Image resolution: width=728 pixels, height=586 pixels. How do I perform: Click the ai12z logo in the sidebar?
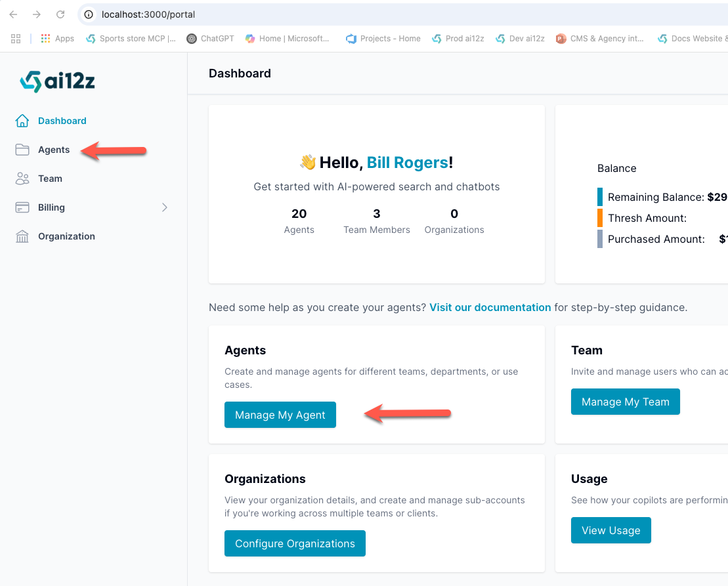pos(57,81)
